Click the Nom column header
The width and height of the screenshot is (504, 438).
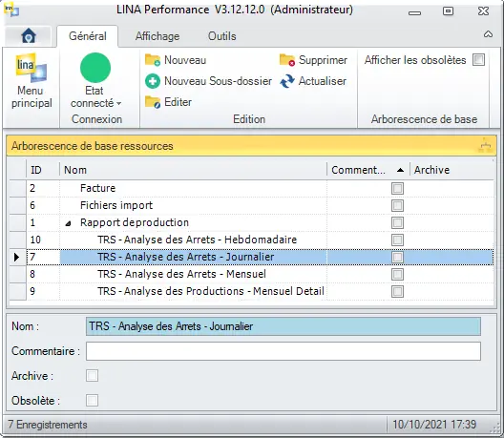[x=193, y=170]
